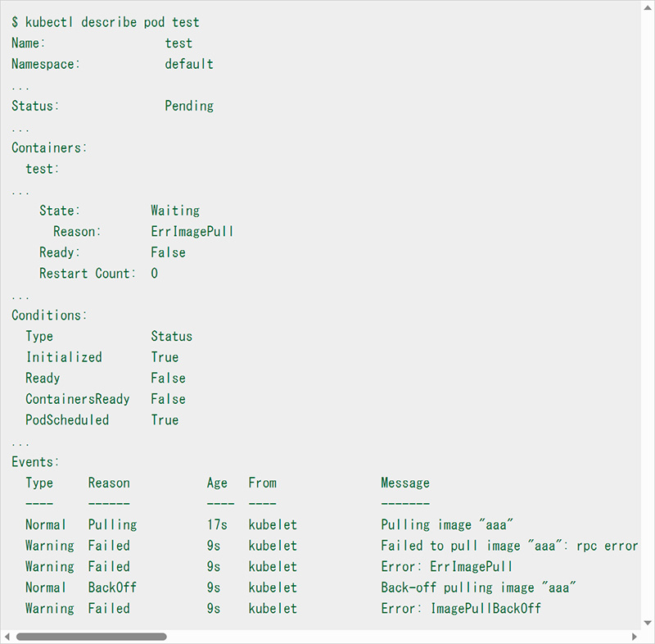
Task: Click the Restart Count label
Action: pyautogui.click(x=87, y=274)
